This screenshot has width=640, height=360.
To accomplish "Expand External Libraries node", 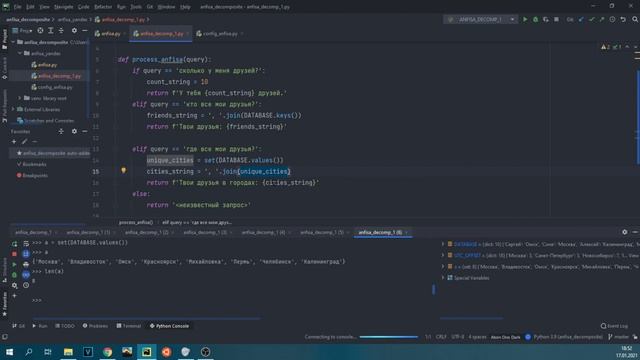I will click(x=13, y=109).
